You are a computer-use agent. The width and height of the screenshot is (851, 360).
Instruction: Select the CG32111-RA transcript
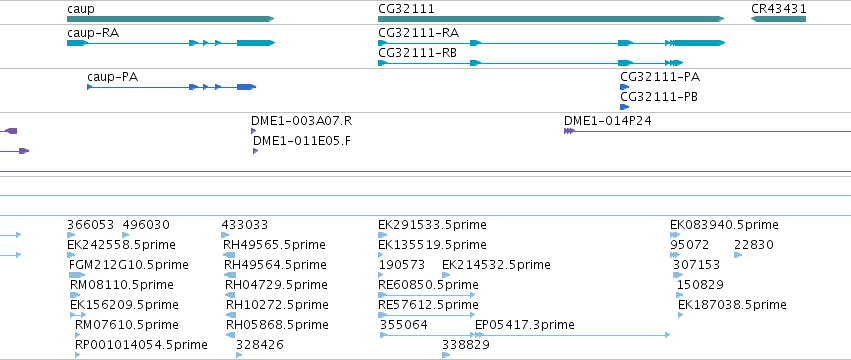pos(551,43)
